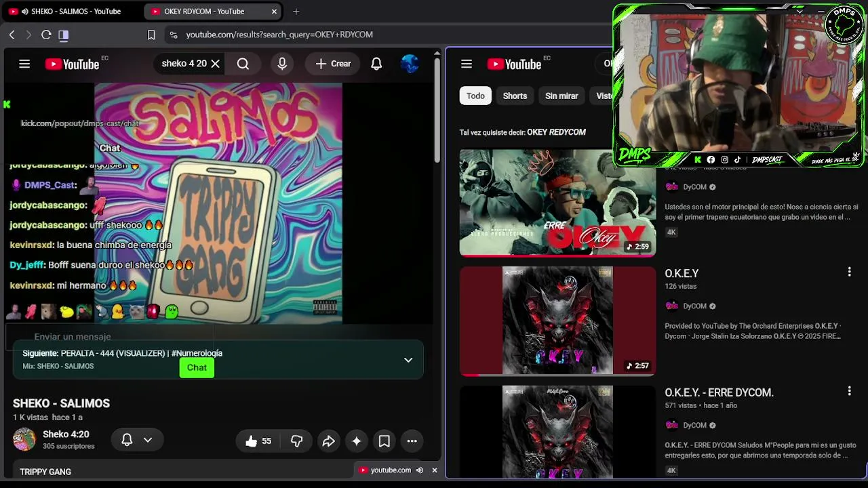Open notification options chevron beside the bell
Viewport: 868px width, 488px height.
pos(147,440)
